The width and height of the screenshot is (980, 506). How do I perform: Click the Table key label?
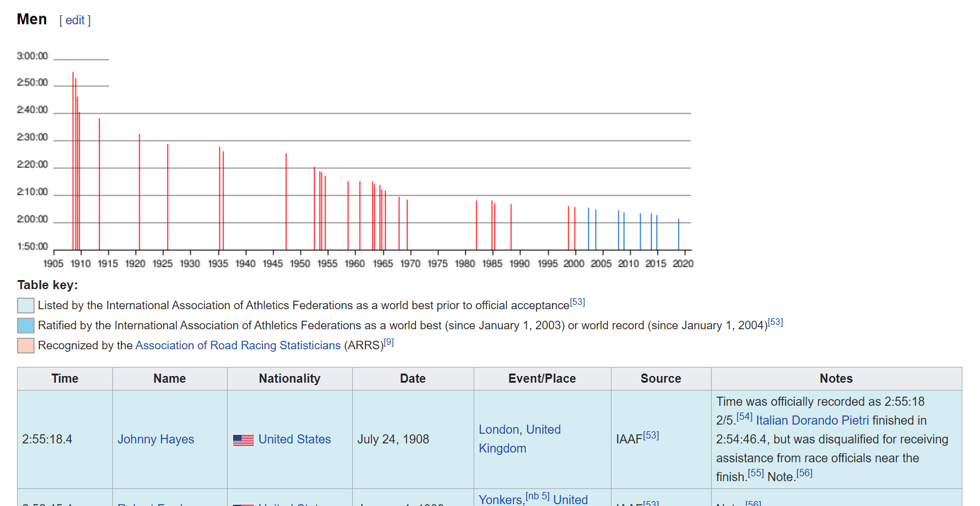click(47, 285)
